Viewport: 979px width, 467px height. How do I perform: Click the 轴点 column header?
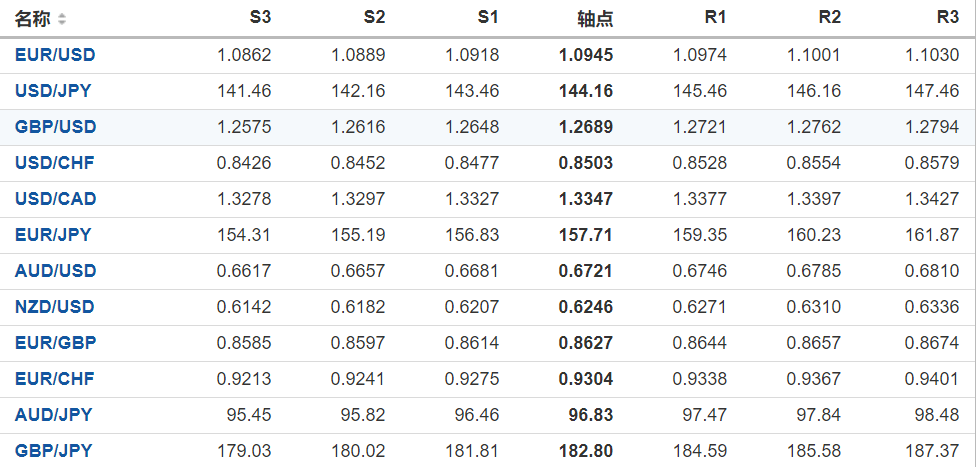tap(595, 19)
